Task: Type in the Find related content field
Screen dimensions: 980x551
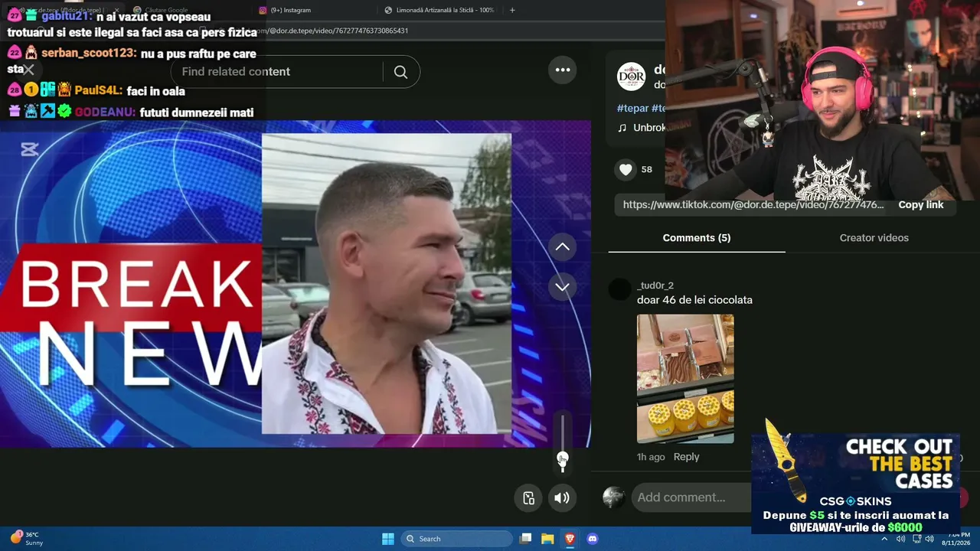Action: tap(277, 72)
